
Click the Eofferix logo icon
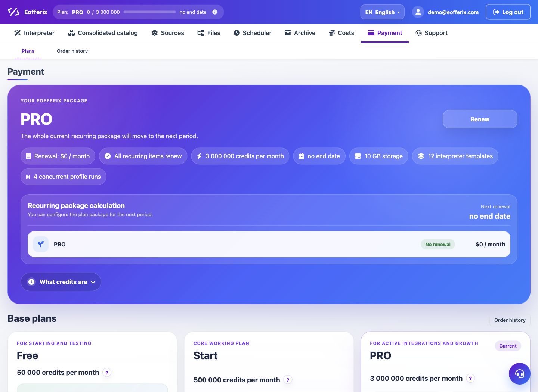click(13, 12)
